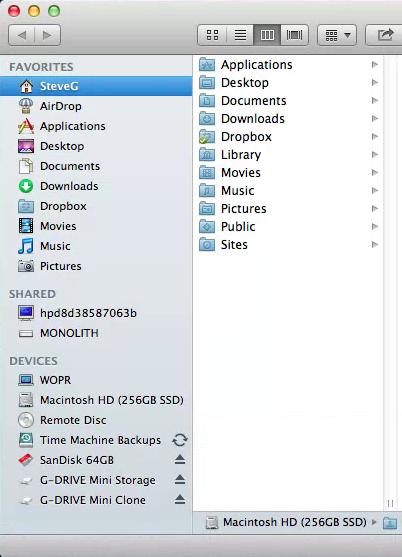Image resolution: width=402 pixels, height=557 pixels.
Task: Expand the Applications folder column arrow
Action: [374, 64]
